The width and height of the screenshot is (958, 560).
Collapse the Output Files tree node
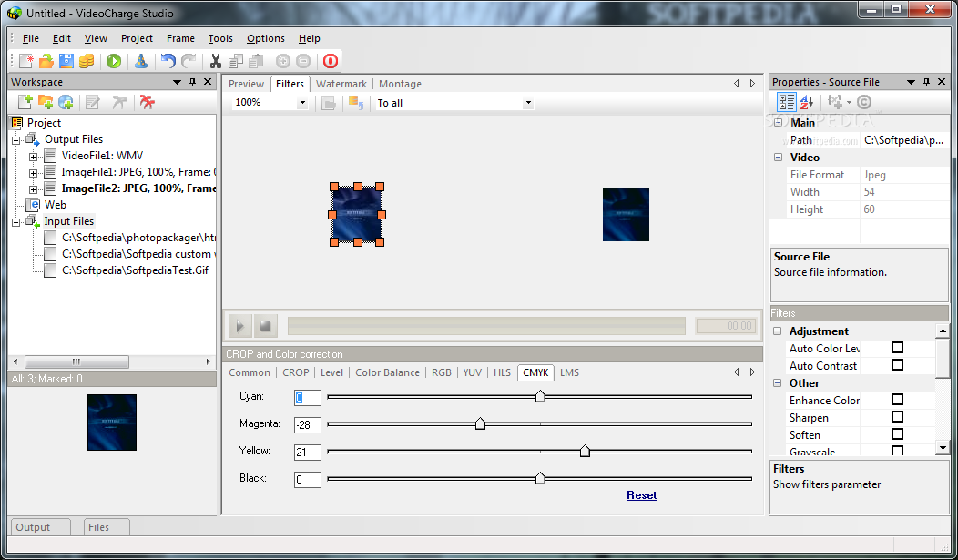15,140
